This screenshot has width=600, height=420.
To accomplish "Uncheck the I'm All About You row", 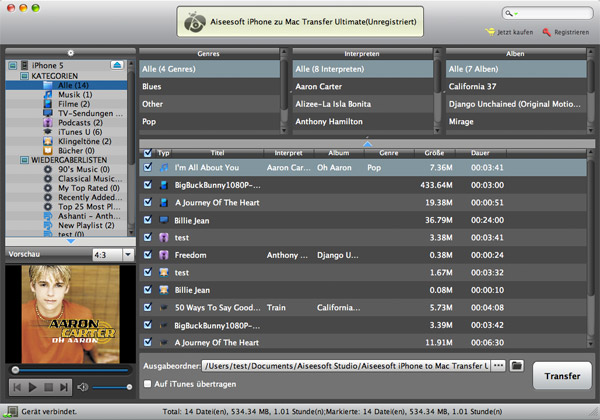I will [x=147, y=167].
